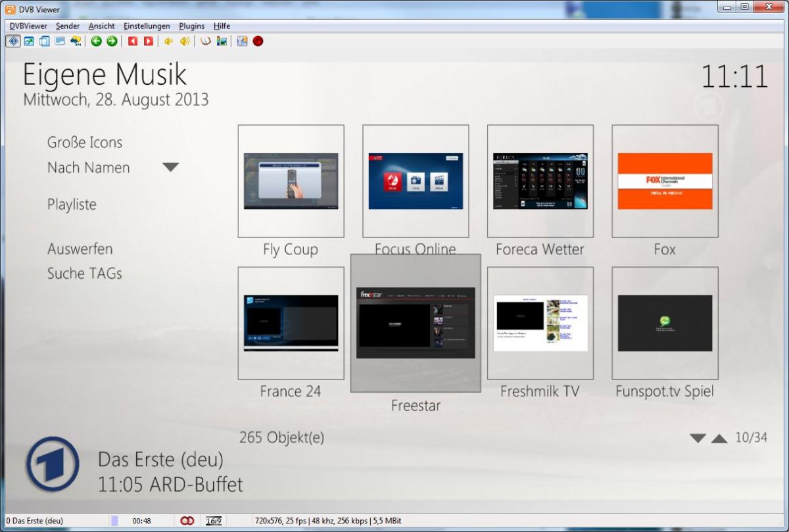
Task: Open the options tools icon
Action: click(242, 41)
